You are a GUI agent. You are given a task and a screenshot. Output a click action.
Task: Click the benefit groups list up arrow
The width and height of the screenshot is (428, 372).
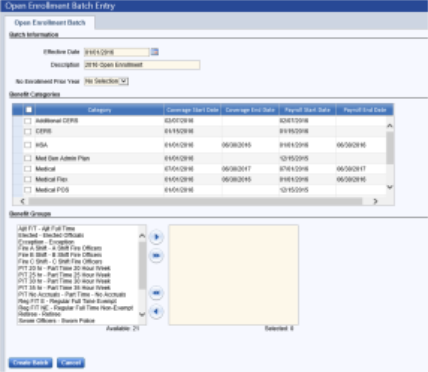click(142, 236)
